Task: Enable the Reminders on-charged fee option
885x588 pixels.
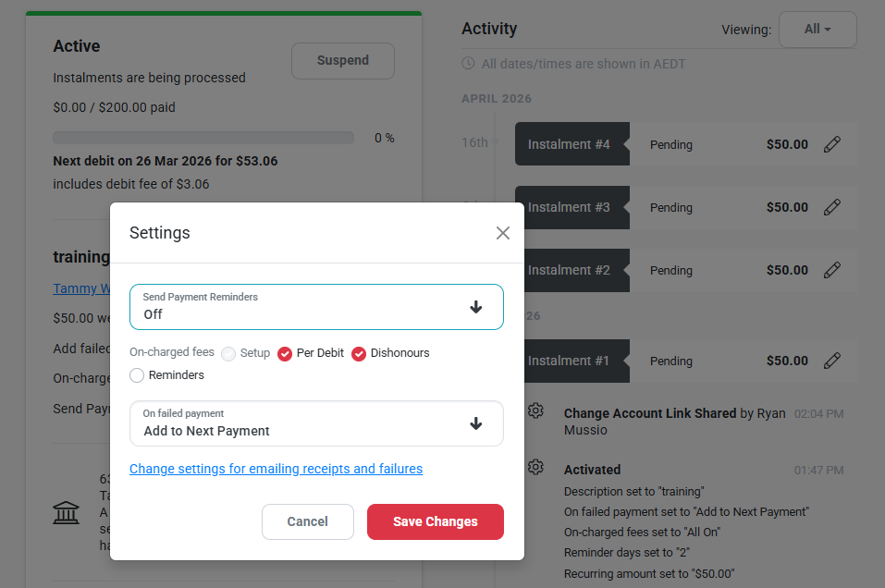Action: [x=137, y=375]
